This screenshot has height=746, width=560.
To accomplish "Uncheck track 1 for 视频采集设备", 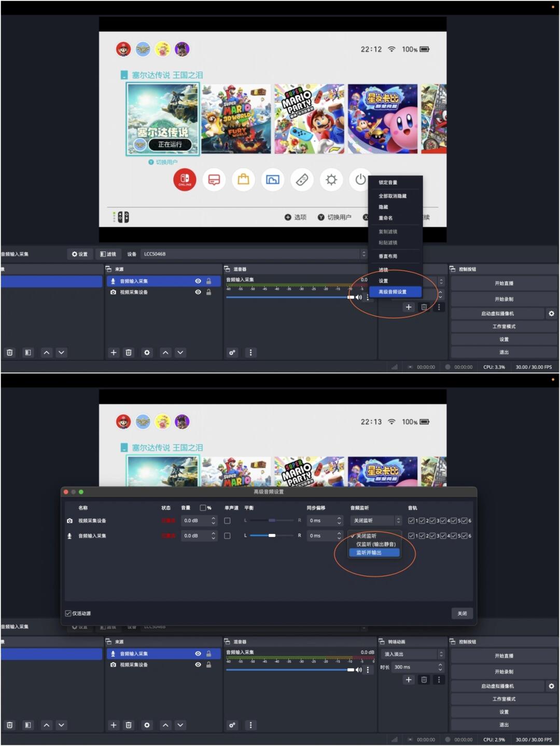I will pyautogui.click(x=411, y=520).
